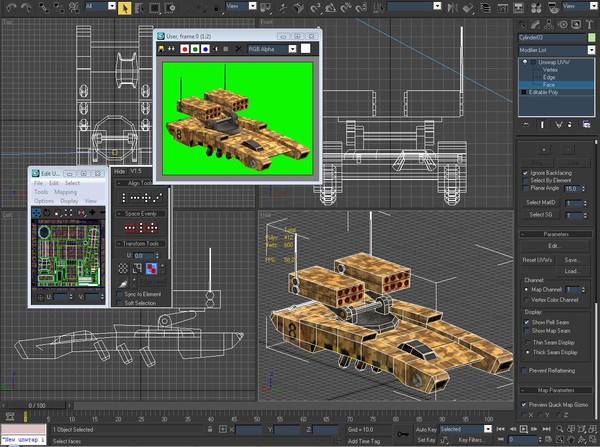This screenshot has width=600, height=447.
Task: Open the Layer Manager
Action: point(486,7)
